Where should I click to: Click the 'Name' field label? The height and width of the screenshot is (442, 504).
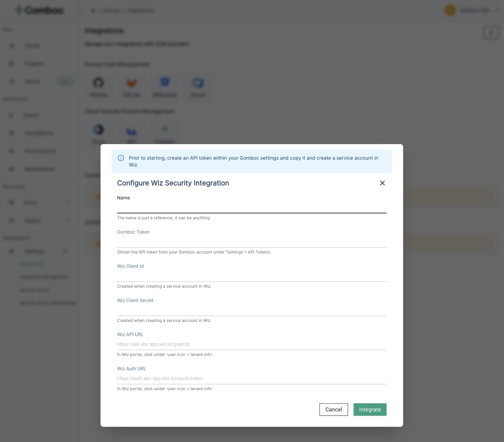coord(123,198)
